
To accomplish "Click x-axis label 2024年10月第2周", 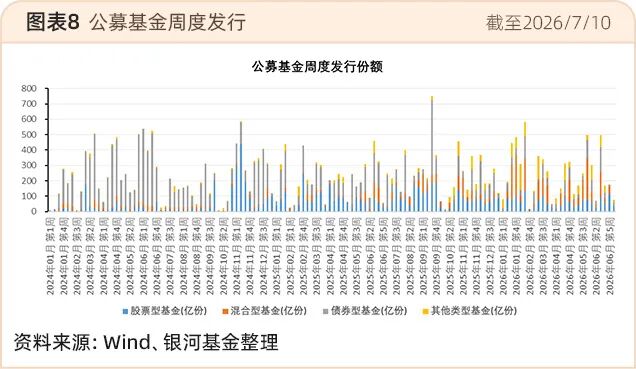I will pyautogui.click(x=223, y=256).
